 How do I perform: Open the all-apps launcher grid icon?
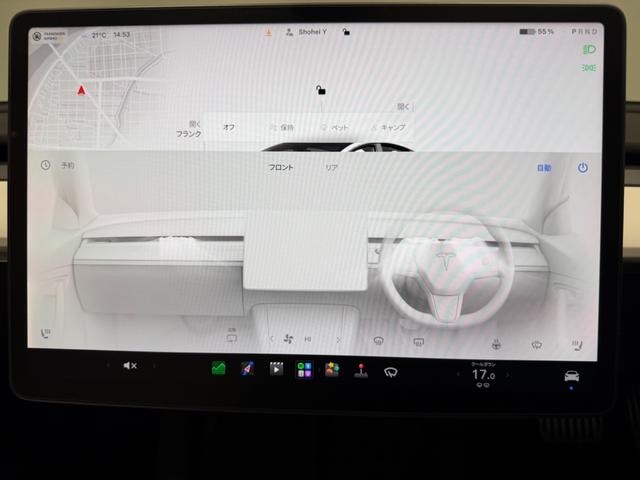click(x=304, y=370)
